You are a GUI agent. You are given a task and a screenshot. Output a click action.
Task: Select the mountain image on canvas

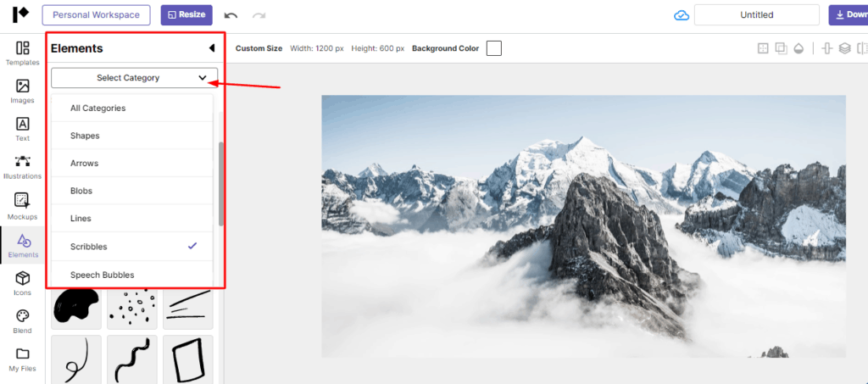coord(583,226)
